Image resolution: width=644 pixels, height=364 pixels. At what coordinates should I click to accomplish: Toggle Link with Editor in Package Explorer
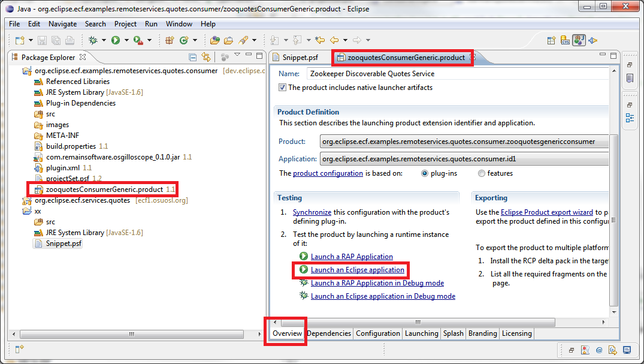[x=205, y=57]
